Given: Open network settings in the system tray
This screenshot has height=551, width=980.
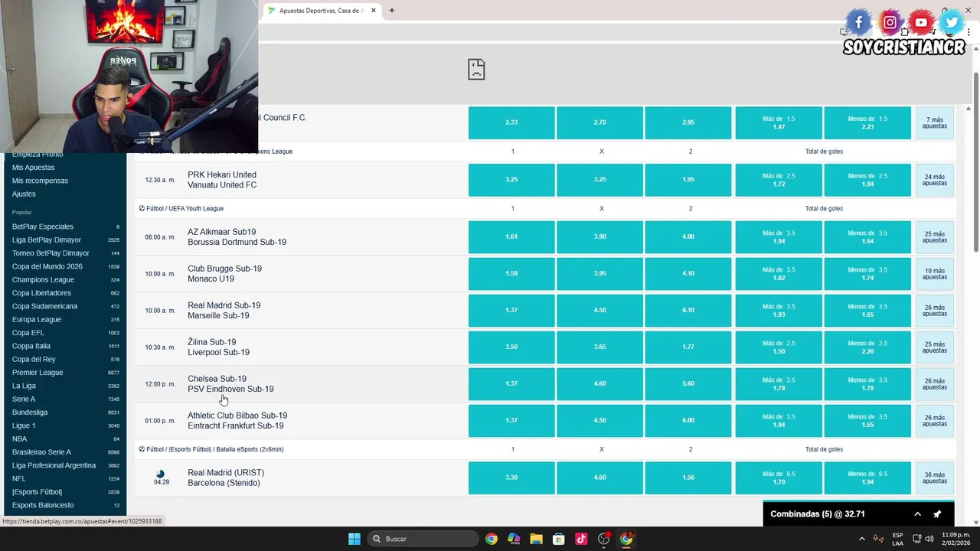Looking at the screenshot, I should pos(917,539).
